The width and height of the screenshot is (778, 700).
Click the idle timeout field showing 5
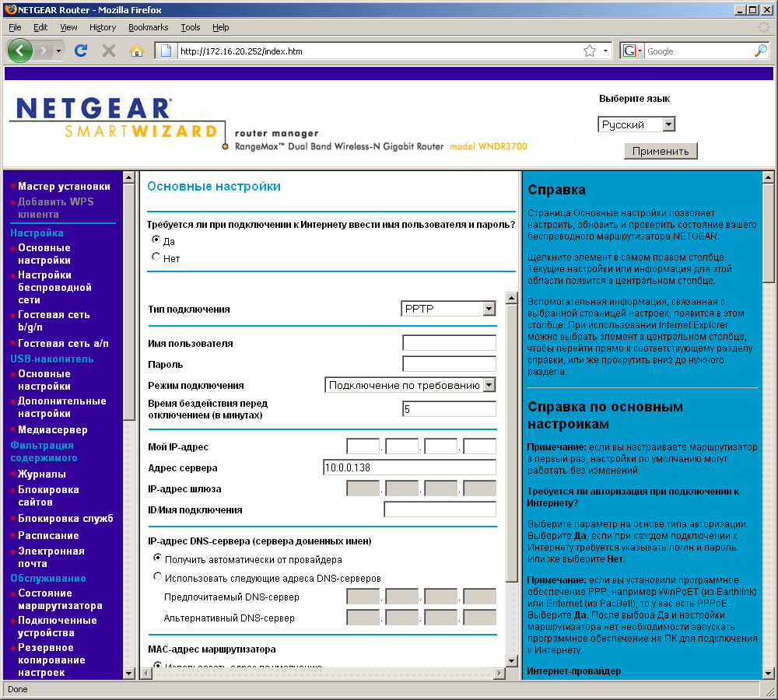pos(449,409)
